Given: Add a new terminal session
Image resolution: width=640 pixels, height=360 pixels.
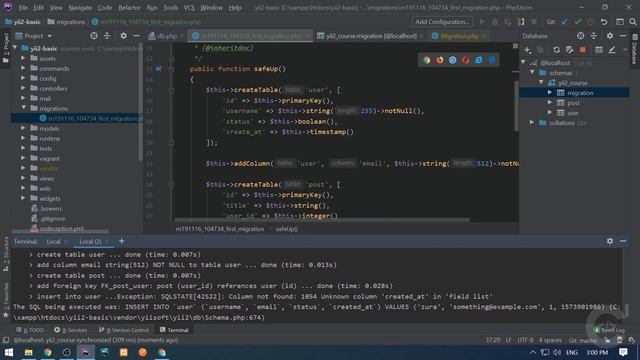Looking at the screenshot, I should click(121, 241).
